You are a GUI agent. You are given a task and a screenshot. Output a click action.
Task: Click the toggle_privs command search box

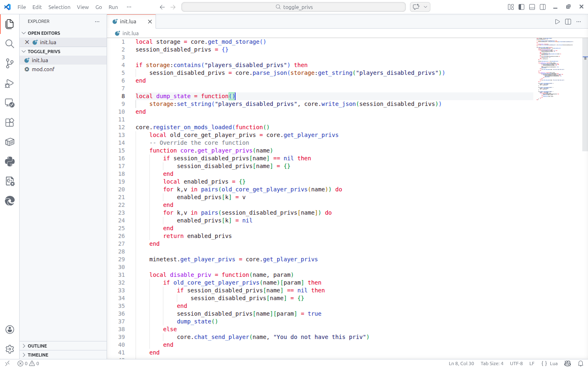pos(294,7)
